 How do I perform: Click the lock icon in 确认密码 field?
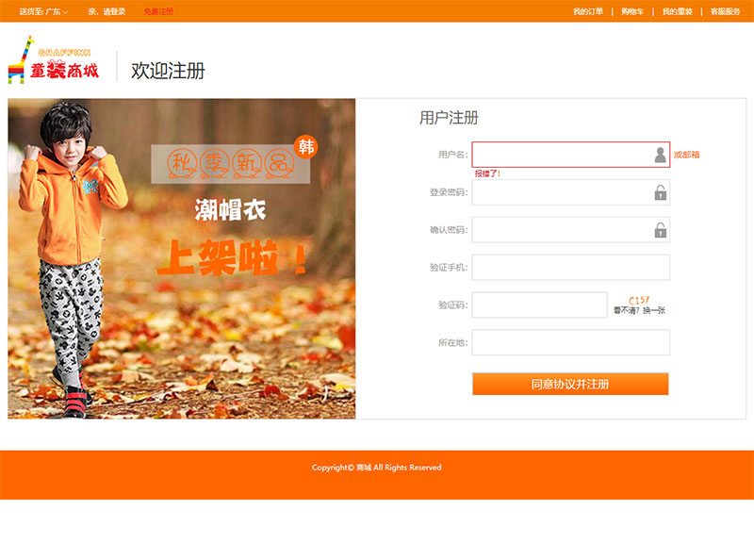click(660, 230)
